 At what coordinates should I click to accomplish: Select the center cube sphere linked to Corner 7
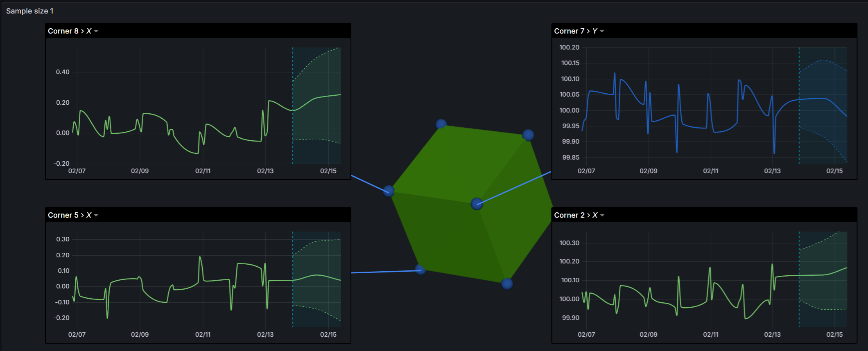477,204
